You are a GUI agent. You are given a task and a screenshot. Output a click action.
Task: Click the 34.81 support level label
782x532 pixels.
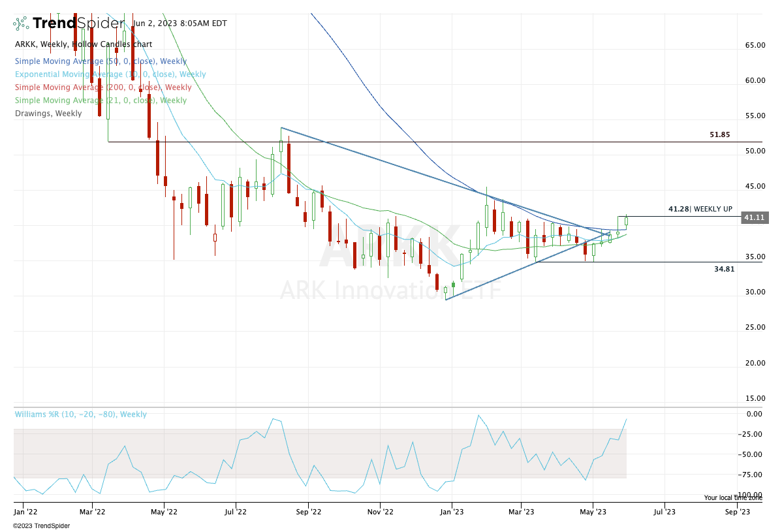pyautogui.click(x=724, y=269)
